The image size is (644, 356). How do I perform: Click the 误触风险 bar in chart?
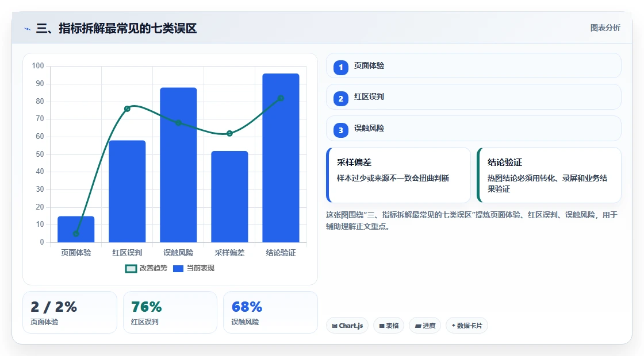pyautogui.click(x=178, y=165)
